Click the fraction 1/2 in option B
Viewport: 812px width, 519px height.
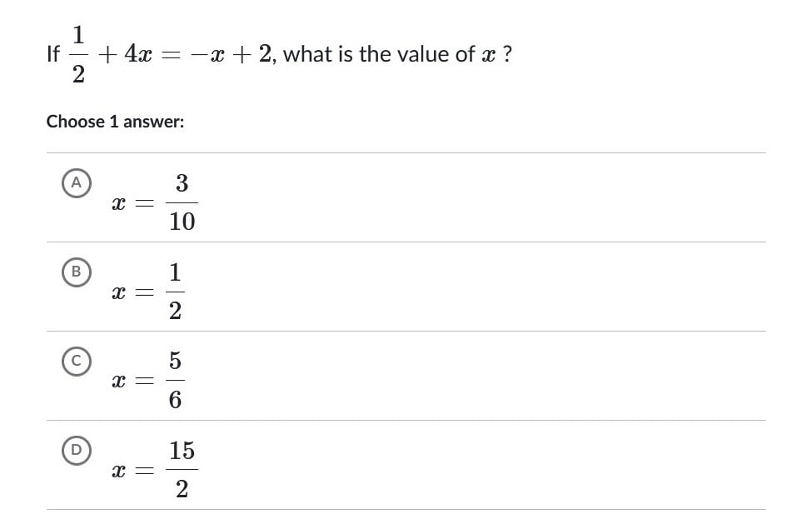click(x=175, y=291)
